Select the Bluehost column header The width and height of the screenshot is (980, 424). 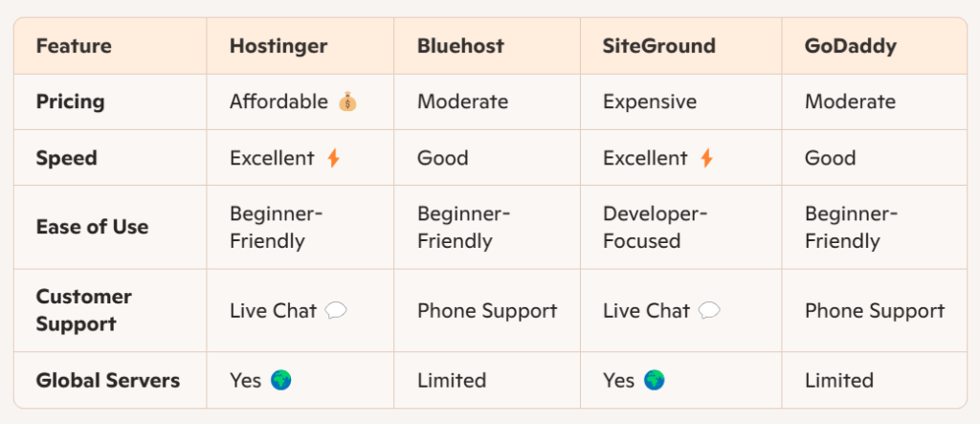461,46
